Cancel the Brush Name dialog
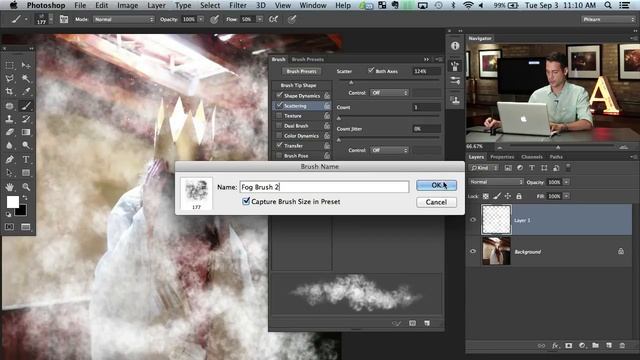 (x=436, y=202)
